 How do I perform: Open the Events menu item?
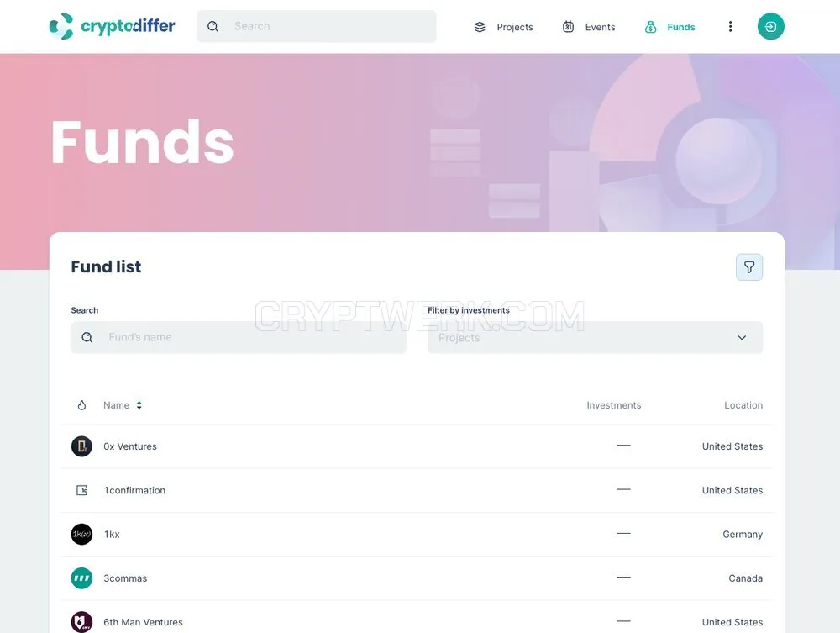(600, 27)
